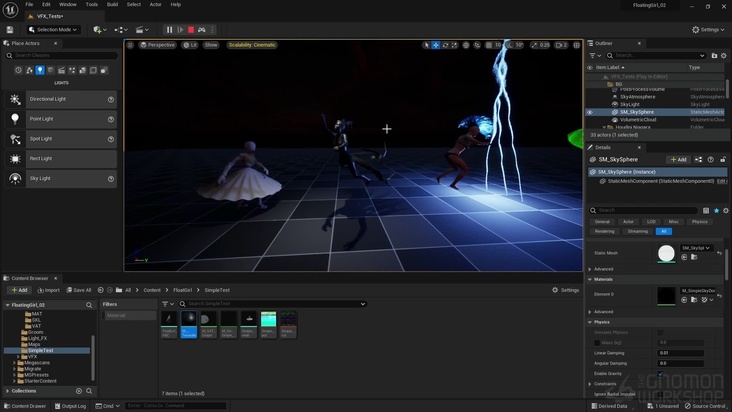This screenshot has height=412, width=732.
Task: Switch to the Physics filter tab in Details
Action: pos(700,221)
